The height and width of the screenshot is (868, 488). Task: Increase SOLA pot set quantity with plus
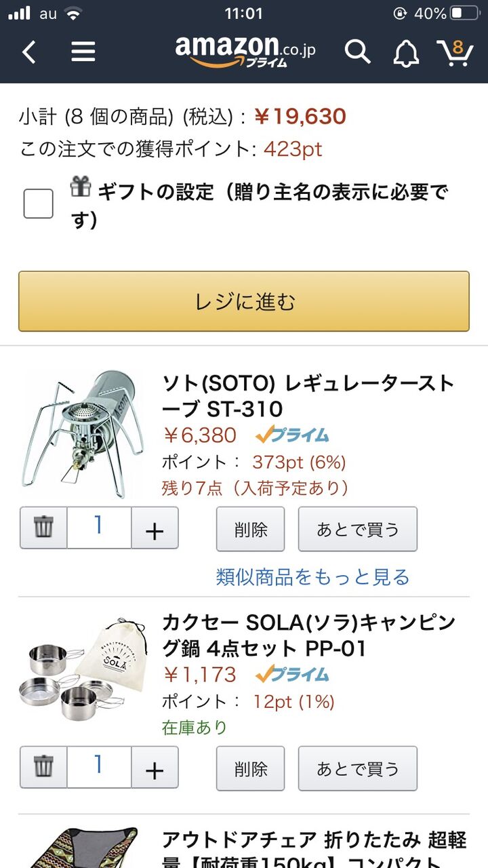click(x=155, y=767)
